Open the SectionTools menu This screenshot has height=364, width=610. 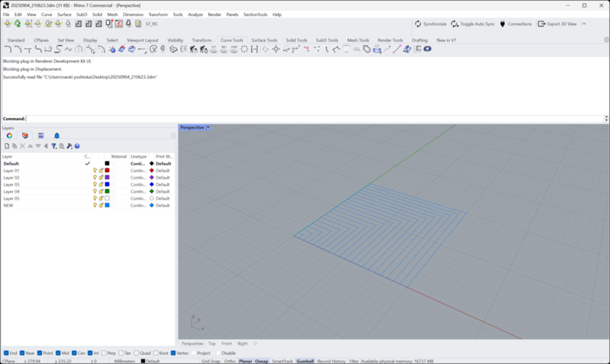coord(255,14)
